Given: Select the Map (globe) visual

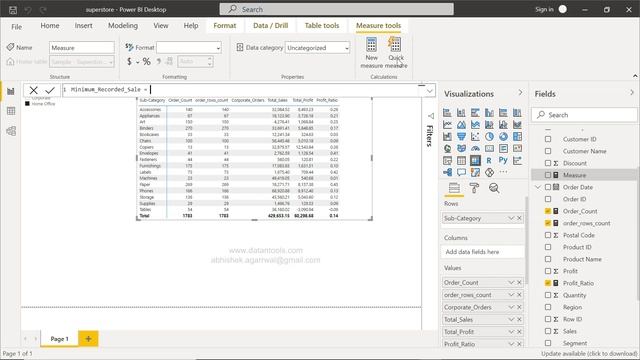Looking at the screenshot, I should 447,149.
